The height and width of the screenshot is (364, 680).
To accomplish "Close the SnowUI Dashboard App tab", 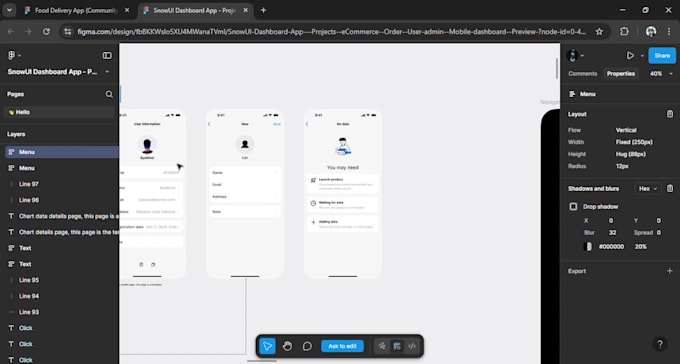I will (x=245, y=10).
